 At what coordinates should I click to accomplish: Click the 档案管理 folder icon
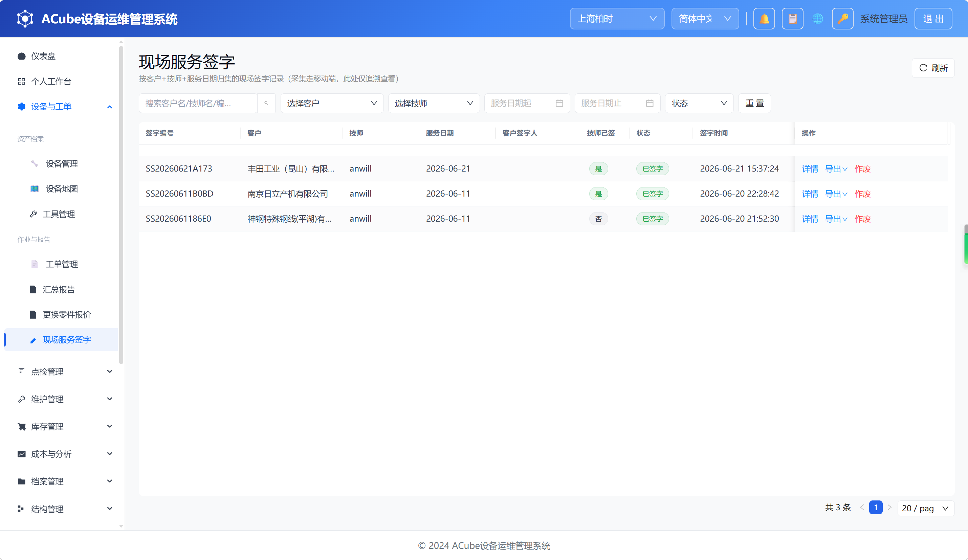pos(22,481)
